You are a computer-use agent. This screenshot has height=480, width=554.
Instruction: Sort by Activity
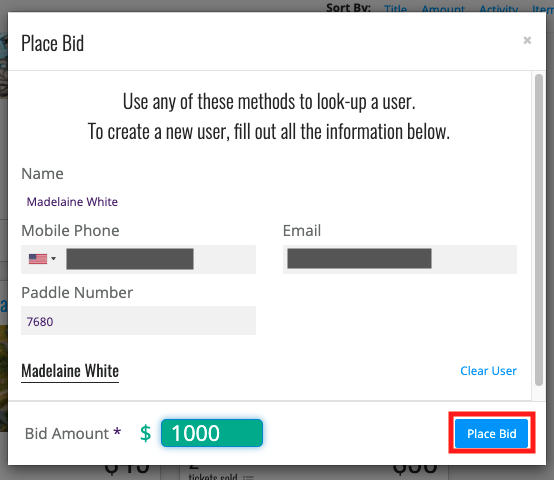coord(499,9)
